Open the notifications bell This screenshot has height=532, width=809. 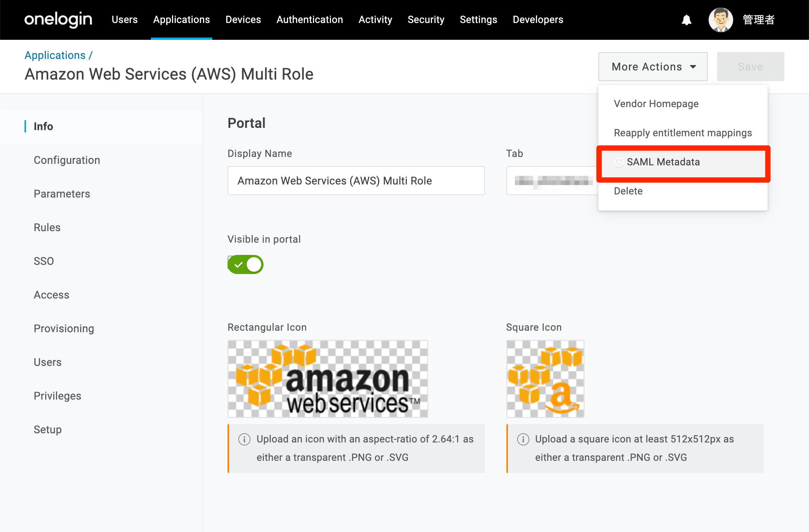click(686, 20)
